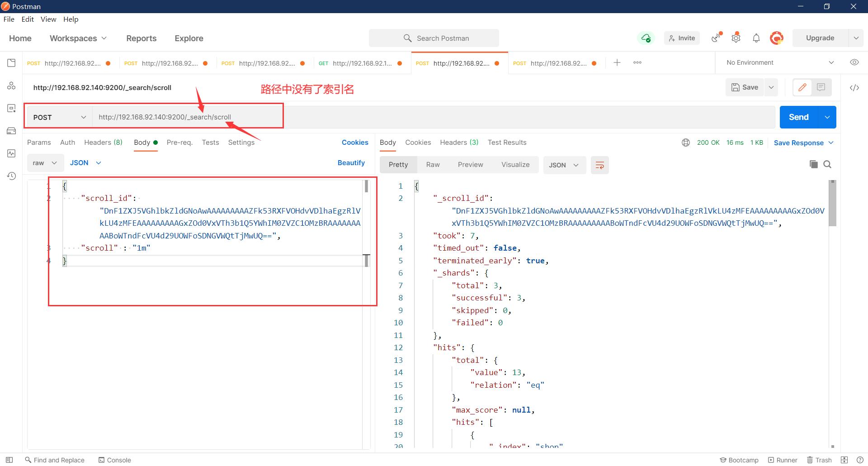Expand the Send button dropdown arrow
Screen dimensions: 868x466
[827, 117]
